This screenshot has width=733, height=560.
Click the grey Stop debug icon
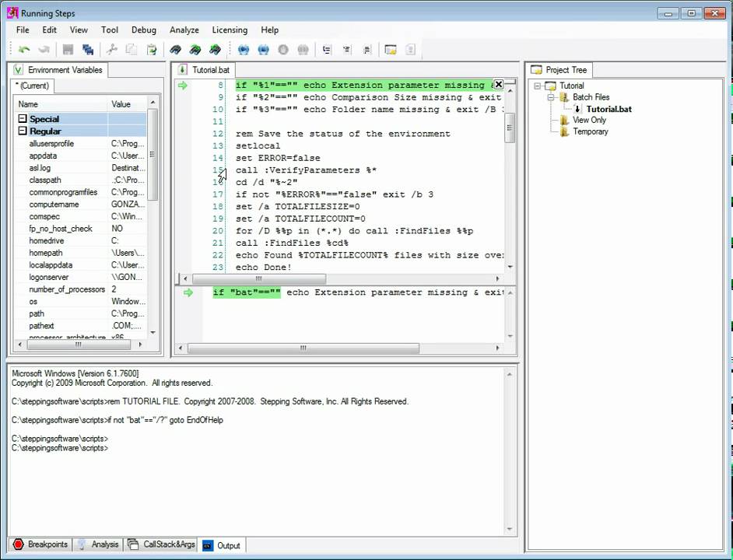pos(283,50)
